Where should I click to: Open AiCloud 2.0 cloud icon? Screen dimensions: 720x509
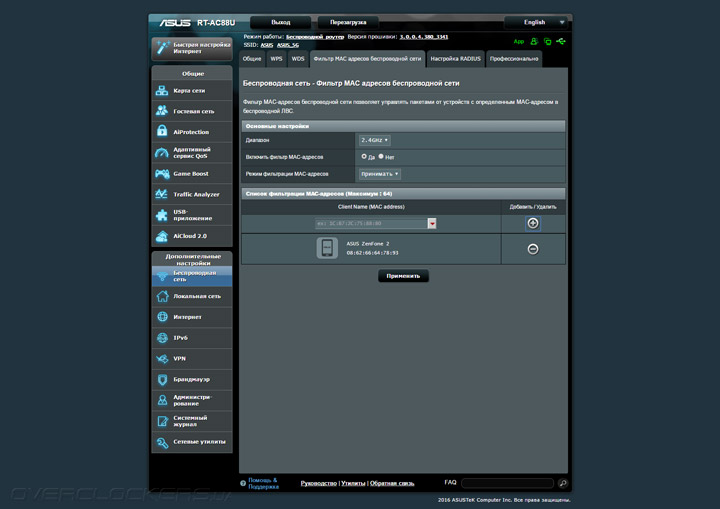[x=162, y=236]
